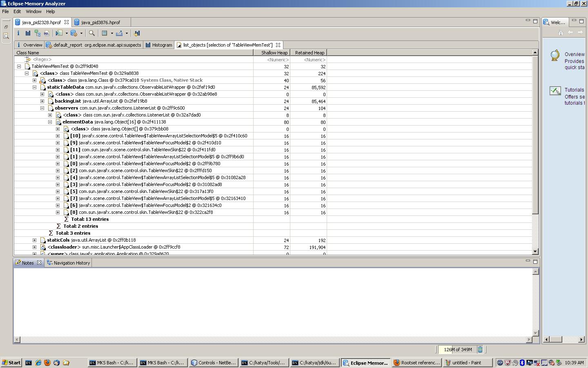Screen dimensions: 588x368
Task: Open the OQL query editor icon
Action: pos(47,34)
